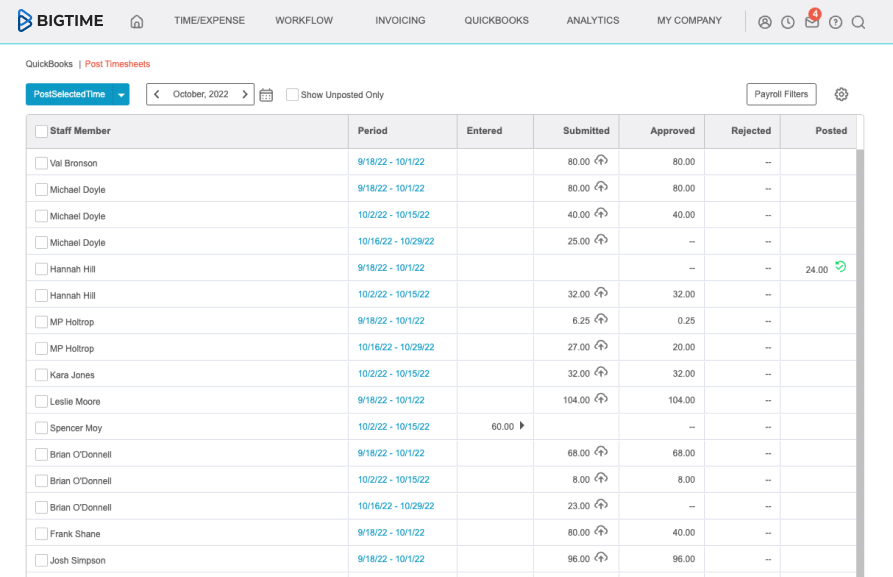Click upload icon for MP Holtrop 9/18/22 period
Image resolution: width=893 pixels, height=577 pixels.
(601, 320)
